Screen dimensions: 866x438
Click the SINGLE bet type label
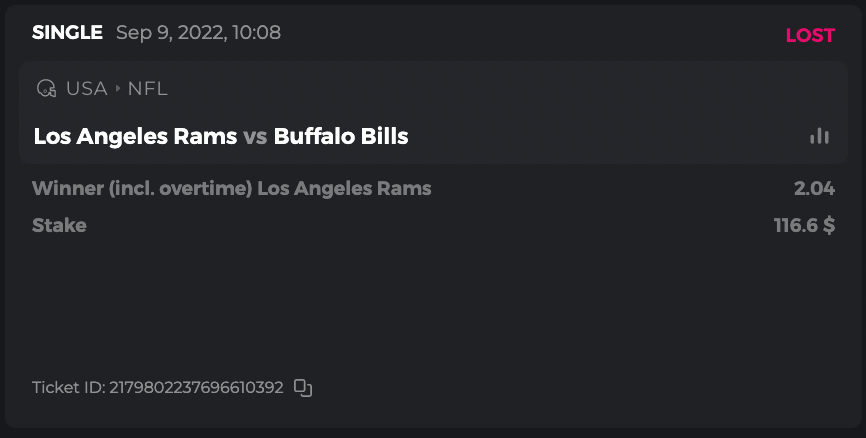tap(67, 32)
